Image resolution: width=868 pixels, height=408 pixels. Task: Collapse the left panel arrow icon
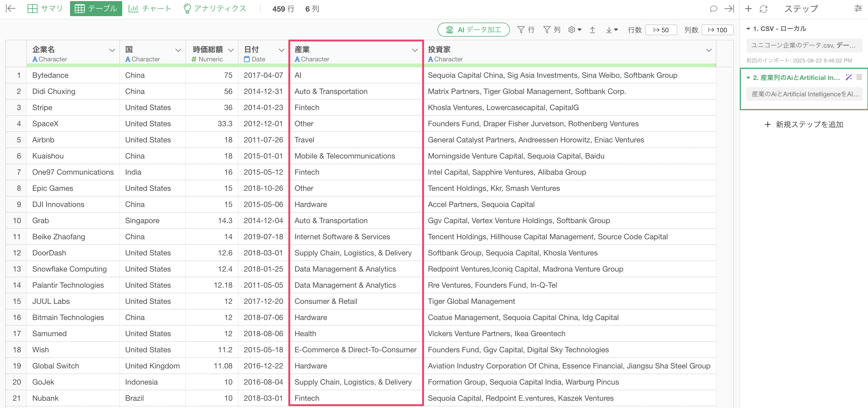pyautogui.click(x=11, y=8)
